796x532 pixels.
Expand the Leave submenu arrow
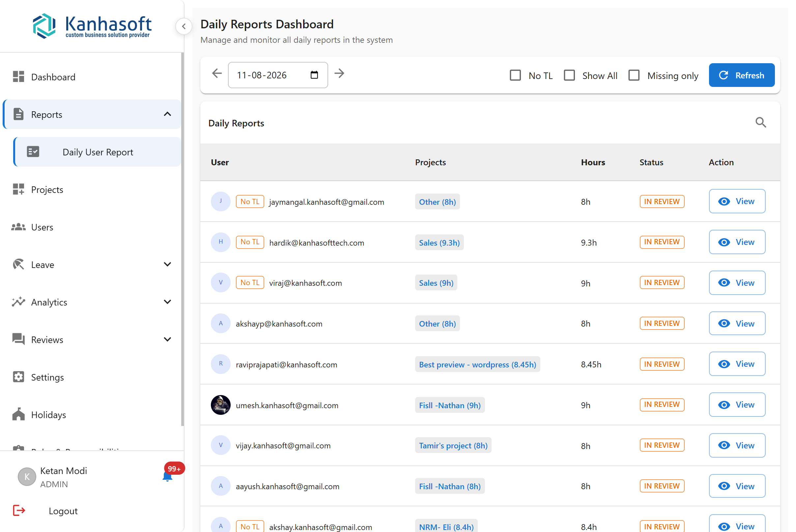coord(167,264)
